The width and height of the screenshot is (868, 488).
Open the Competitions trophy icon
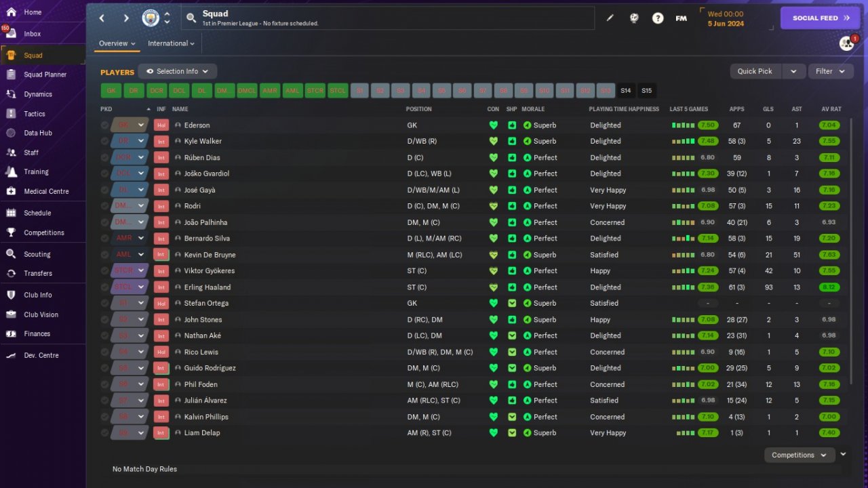tap(11, 232)
